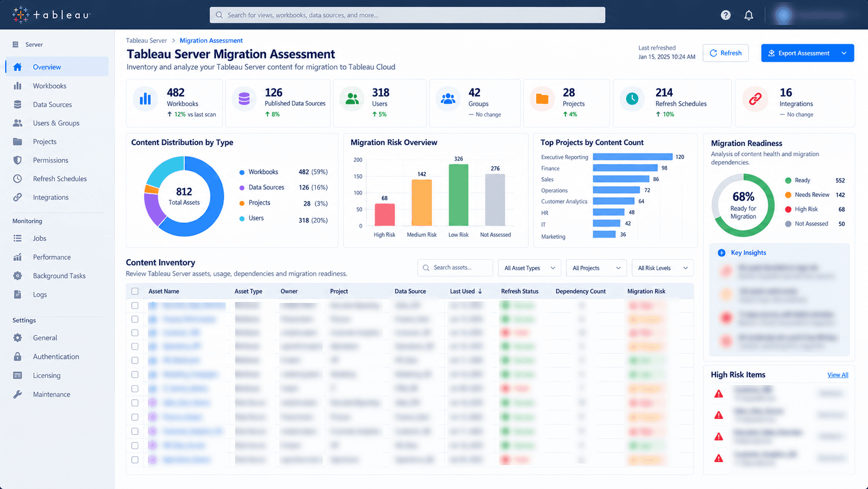Open the All Projects dropdown
The height and width of the screenshot is (489, 868).
(596, 268)
